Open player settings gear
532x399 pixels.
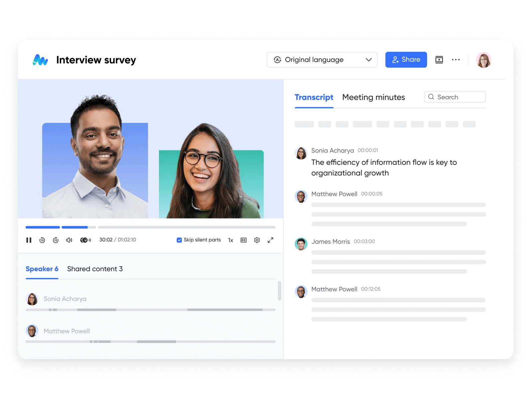point(257,240)
